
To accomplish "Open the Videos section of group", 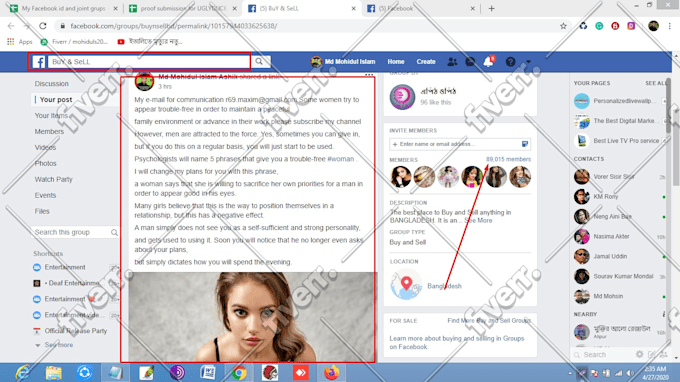I will [45, 147].
